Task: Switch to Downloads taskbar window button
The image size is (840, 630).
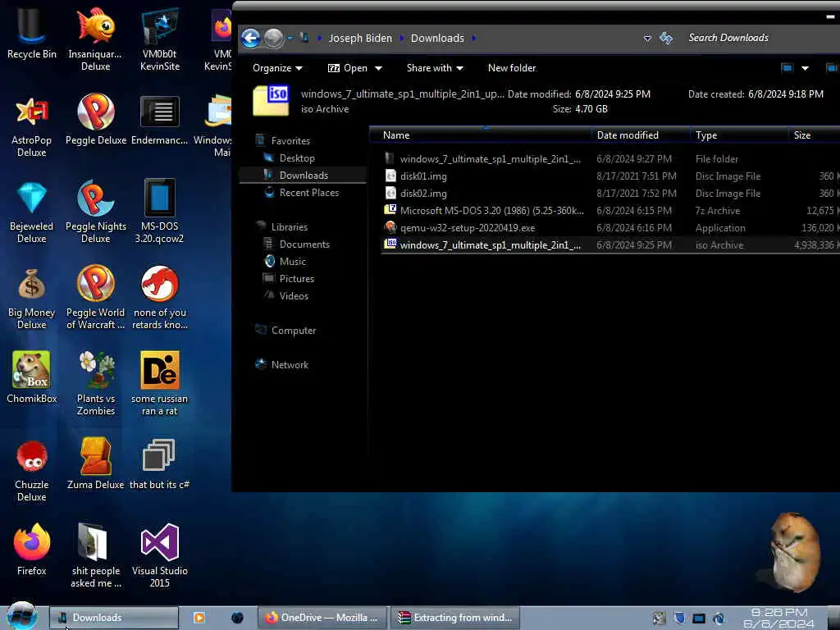Action: pyautogui.click(x=113, y=618)
